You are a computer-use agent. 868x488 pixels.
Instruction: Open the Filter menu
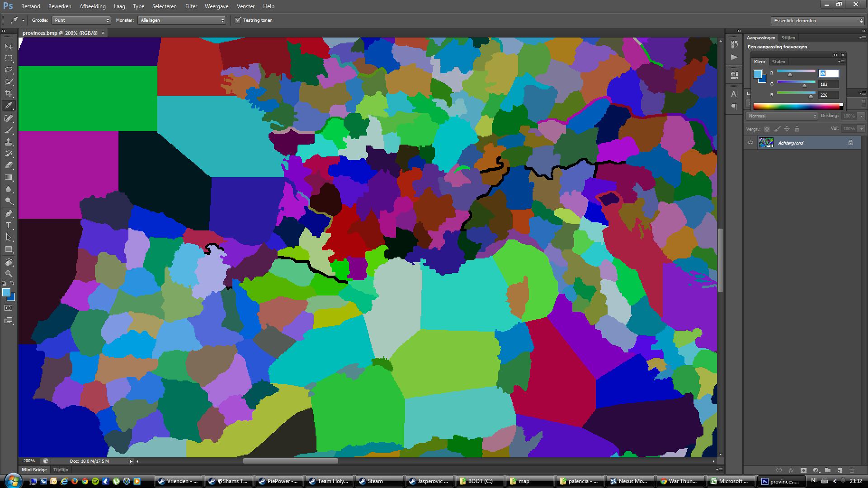pos(191,6)
